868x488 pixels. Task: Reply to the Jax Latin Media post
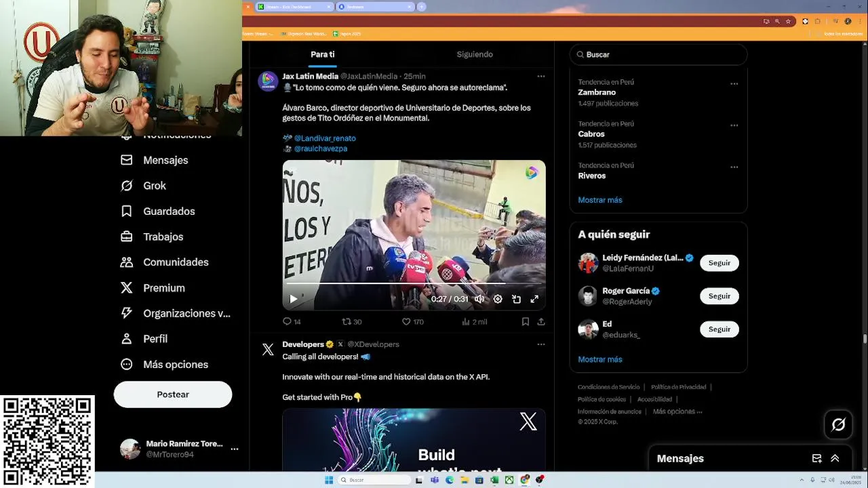tap(292, 322)
